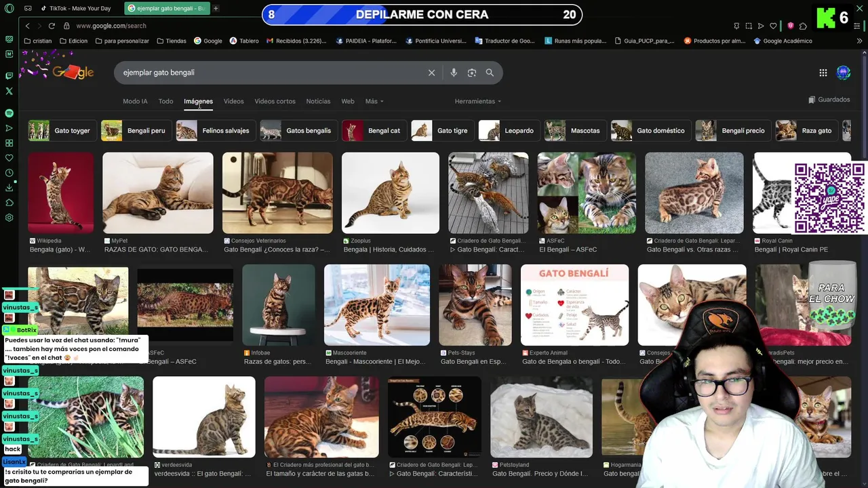Open the downloads sidebar icon

pyautogui.click(x=9, y=188)
